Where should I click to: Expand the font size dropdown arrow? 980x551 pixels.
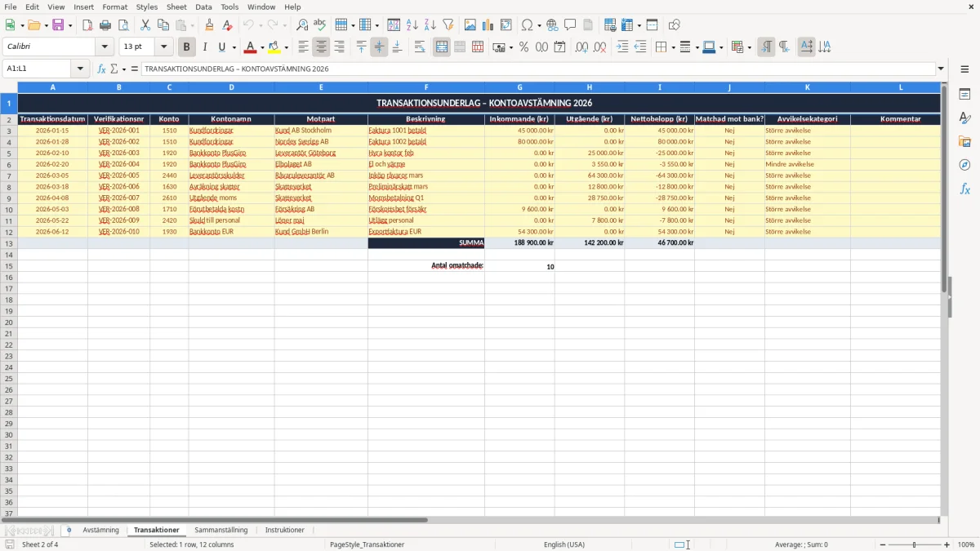pos(163,47)
